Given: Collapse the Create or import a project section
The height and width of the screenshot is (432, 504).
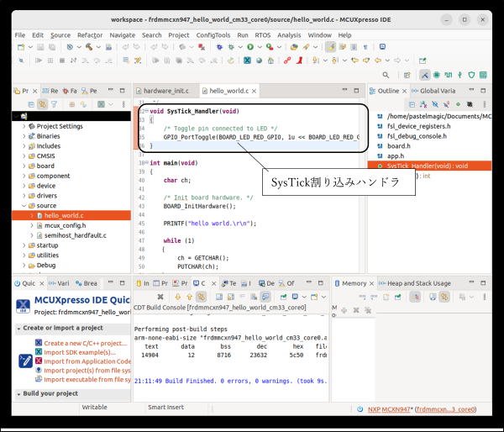Looking at the screenshot, I should coord(18,328).
